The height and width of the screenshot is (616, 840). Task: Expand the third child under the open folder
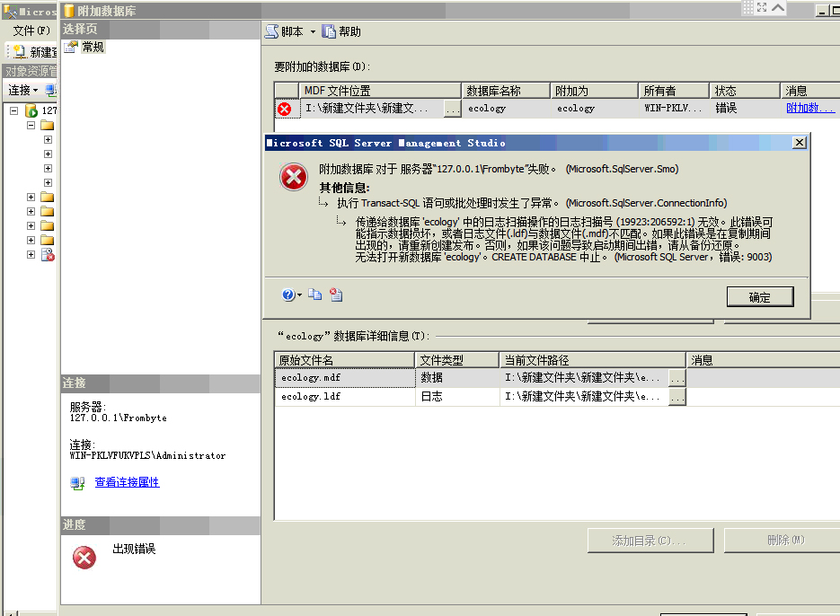[x=48, y=168]
